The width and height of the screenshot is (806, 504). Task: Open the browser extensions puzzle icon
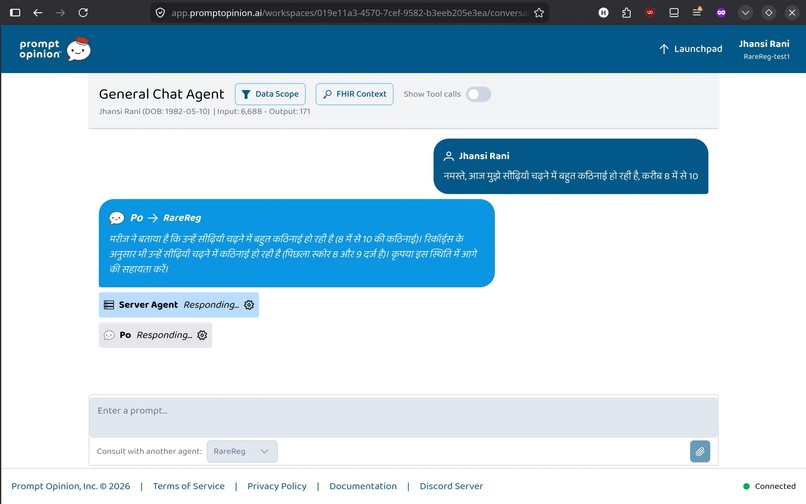tap(626, 12)
